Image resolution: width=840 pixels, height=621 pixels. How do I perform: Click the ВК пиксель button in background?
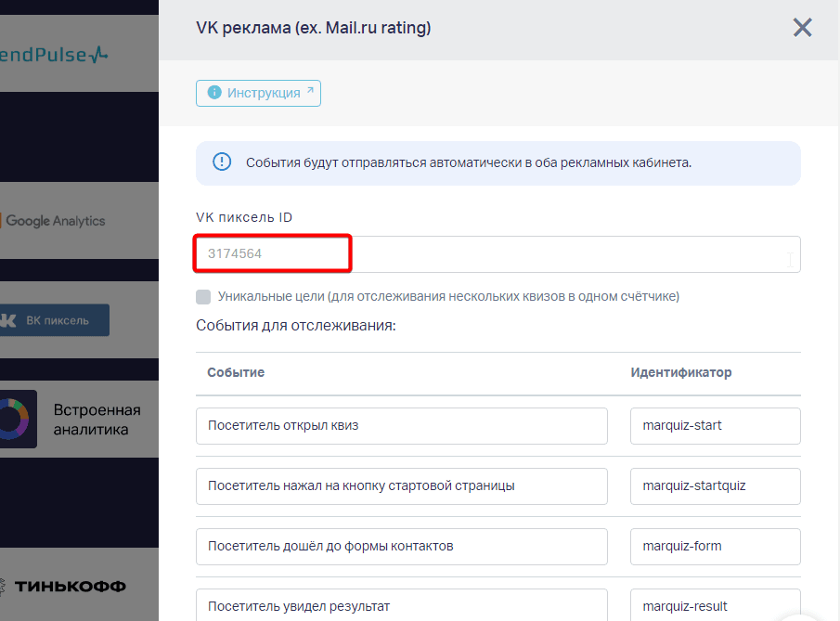coord(54,320)
